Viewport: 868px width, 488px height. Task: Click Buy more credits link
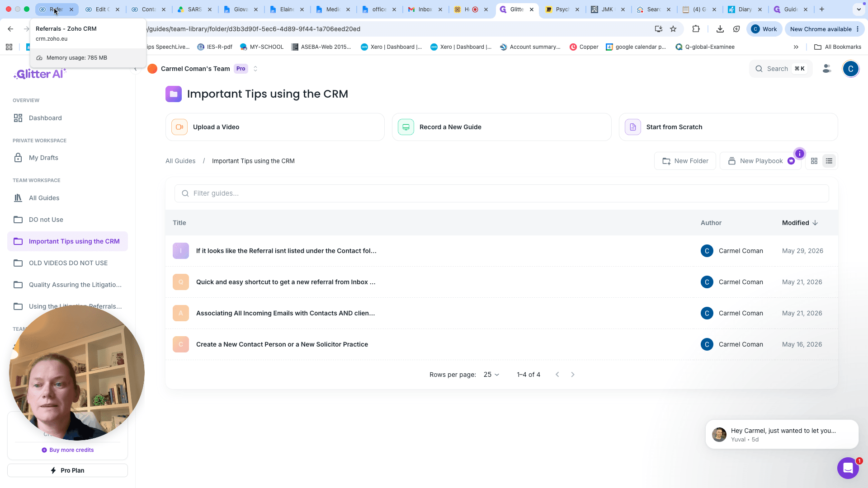pyautogui.click(x=68, y=450)
